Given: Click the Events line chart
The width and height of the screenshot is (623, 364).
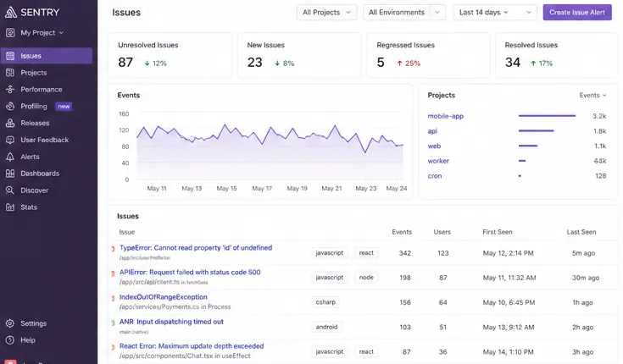Looking at the screenshot, I should (x=270, y=152).
